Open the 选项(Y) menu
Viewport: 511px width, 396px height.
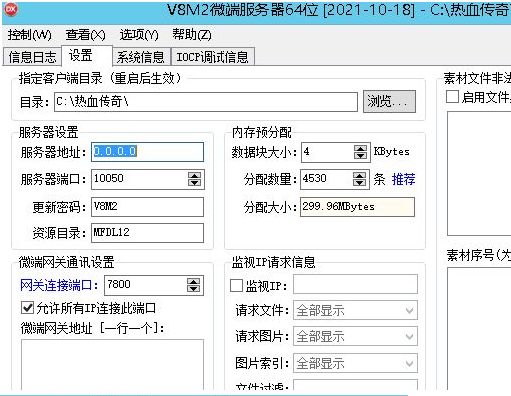[x=139, y=35]
